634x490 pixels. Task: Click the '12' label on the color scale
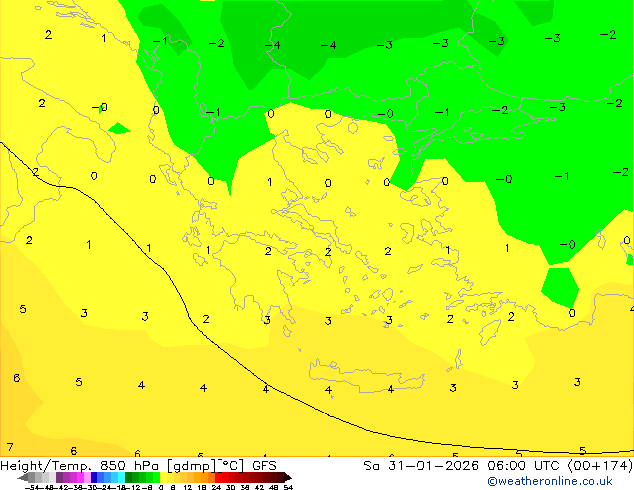188,487
